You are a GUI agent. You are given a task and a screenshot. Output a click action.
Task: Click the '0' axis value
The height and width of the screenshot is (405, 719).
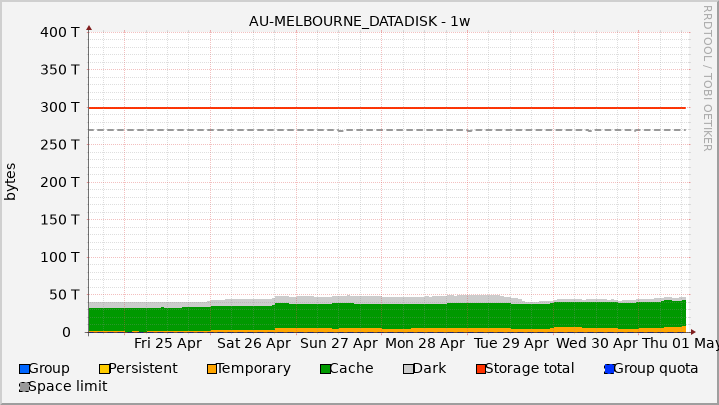click(x=66, y=332)
